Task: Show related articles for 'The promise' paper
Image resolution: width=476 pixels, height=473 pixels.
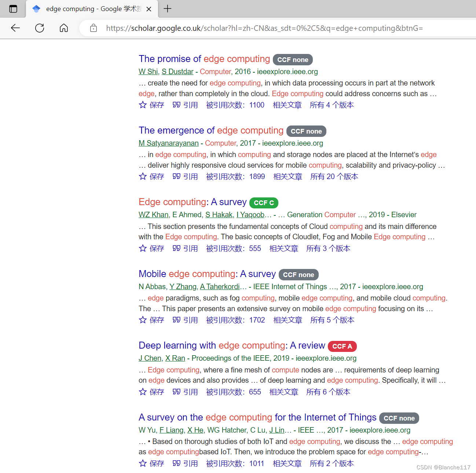Action: click(x=287, y=105)
